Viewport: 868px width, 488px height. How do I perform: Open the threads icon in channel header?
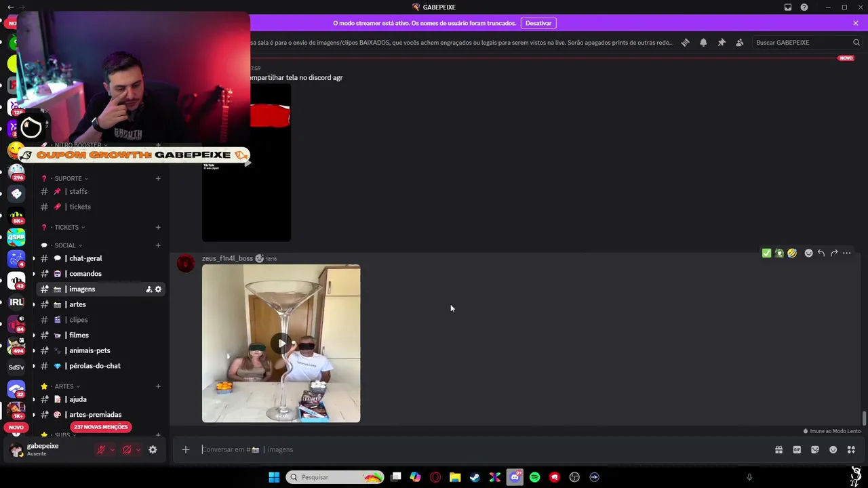[685, 42]
